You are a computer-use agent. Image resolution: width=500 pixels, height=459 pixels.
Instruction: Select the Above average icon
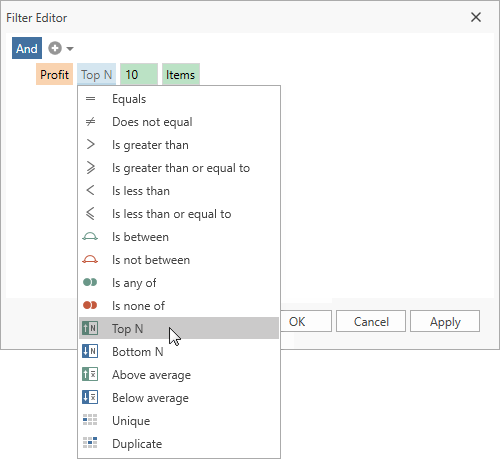click(x=90, y=374)
